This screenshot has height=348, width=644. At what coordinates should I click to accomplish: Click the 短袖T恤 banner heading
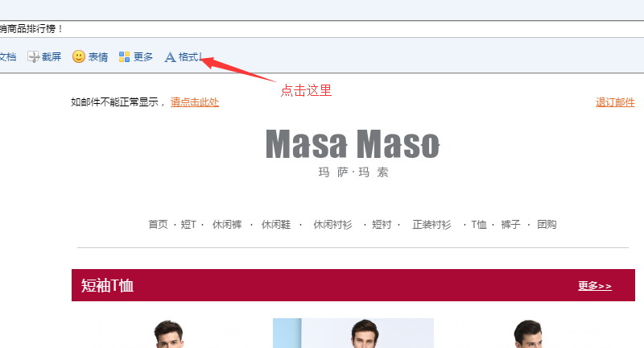[x=107, y=285]
